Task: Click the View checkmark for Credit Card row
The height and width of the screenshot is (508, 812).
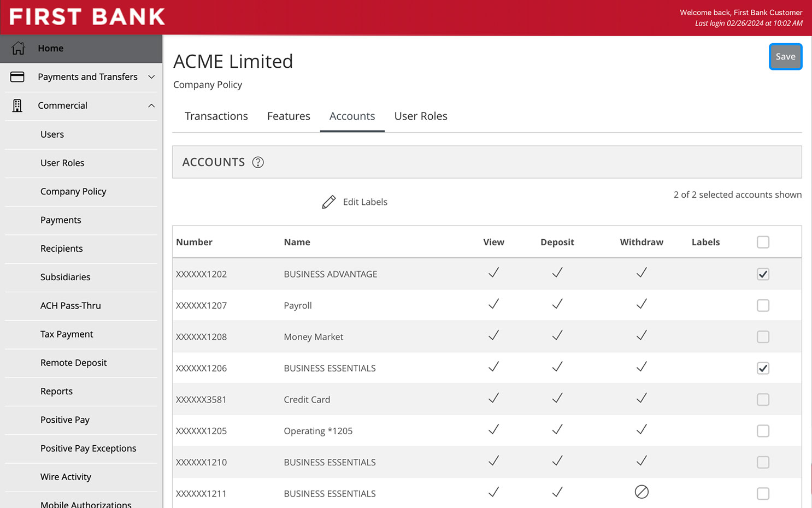Action: pyautogui.click(x=493, y=398)
